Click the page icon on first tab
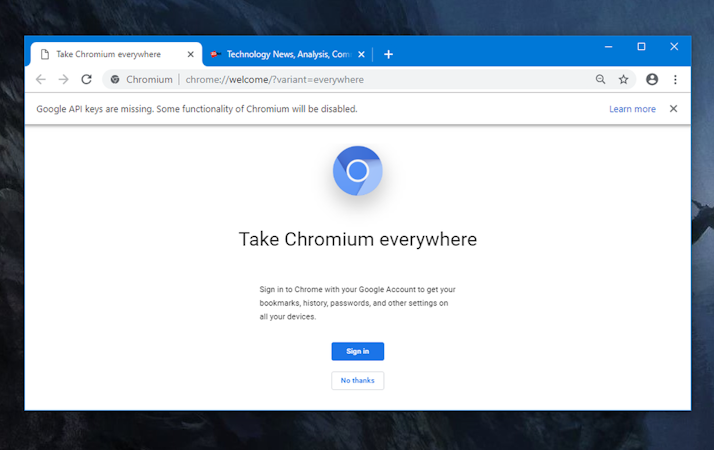714x450 pixels. click(45, 54)
